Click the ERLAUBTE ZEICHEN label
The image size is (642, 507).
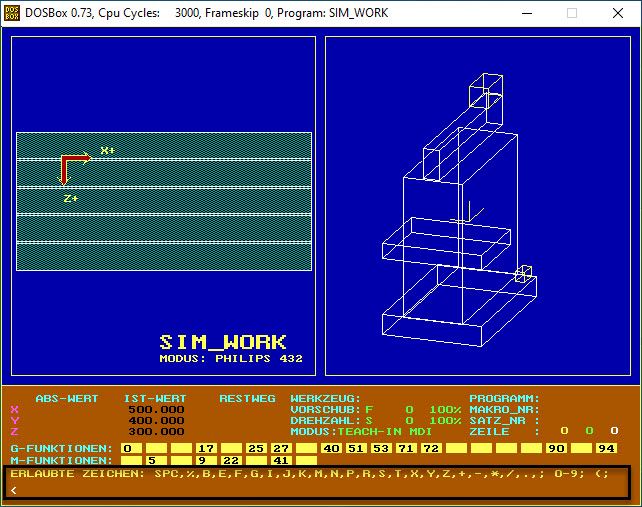click(x=77, y=474)
